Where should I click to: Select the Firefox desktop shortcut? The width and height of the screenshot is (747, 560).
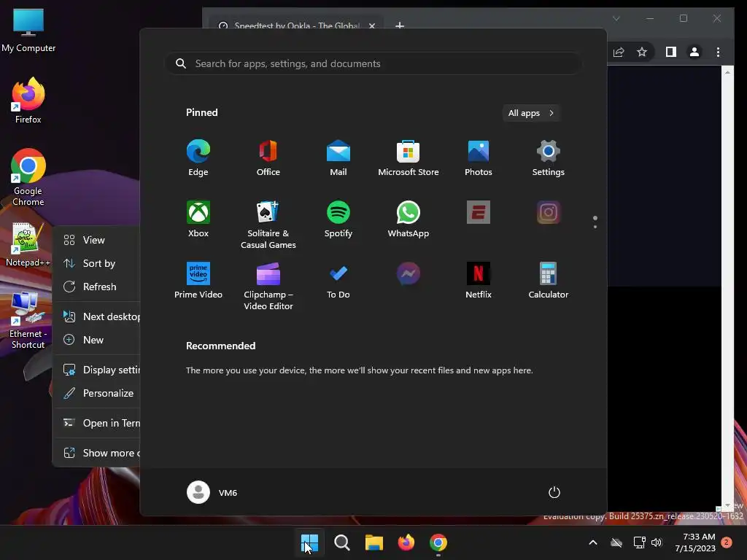click(x=28, y=101)
